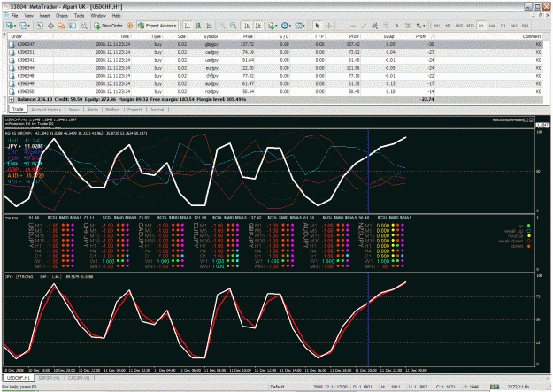Toggle the Expert Advisors button
Viewport: 553px width, 392px height.
pyautogui.click(x=157, y=26)
